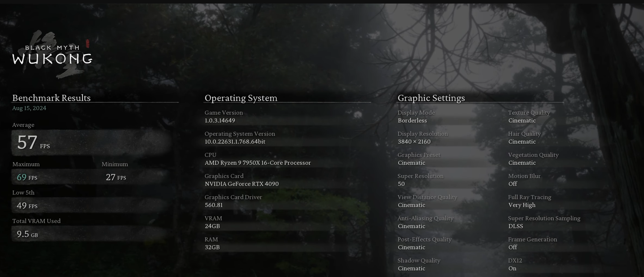Click the date 'Aug 15, 2024'
Image resolution: width=644 pixels, height=277 pixels.
[x=29, y=108]
